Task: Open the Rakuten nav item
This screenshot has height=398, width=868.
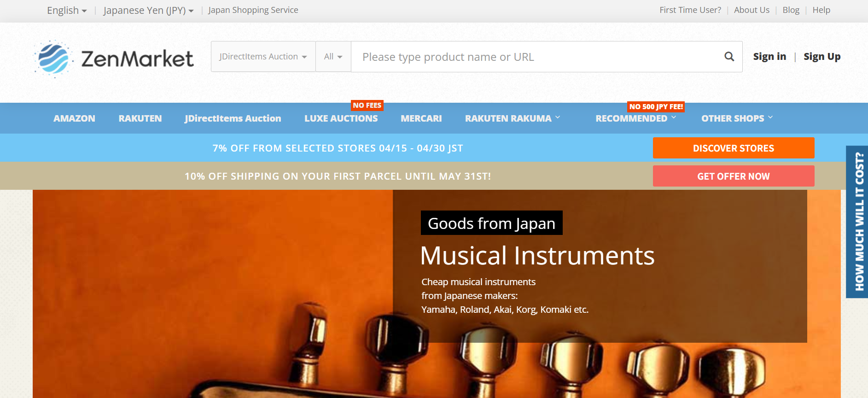Action: coord(140,118)
